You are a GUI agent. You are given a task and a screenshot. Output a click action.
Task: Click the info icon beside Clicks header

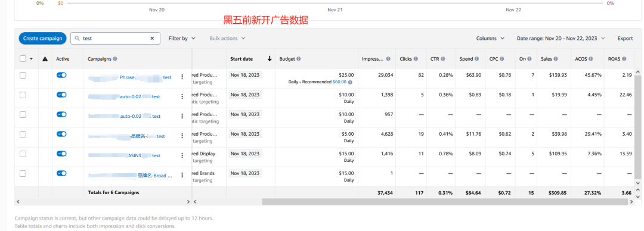tap(416, 59)
